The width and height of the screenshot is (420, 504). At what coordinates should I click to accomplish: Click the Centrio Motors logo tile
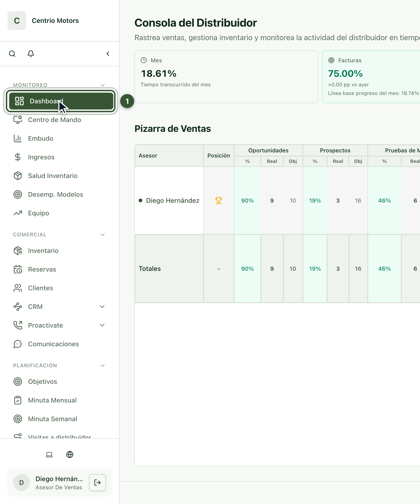(17, 20)
